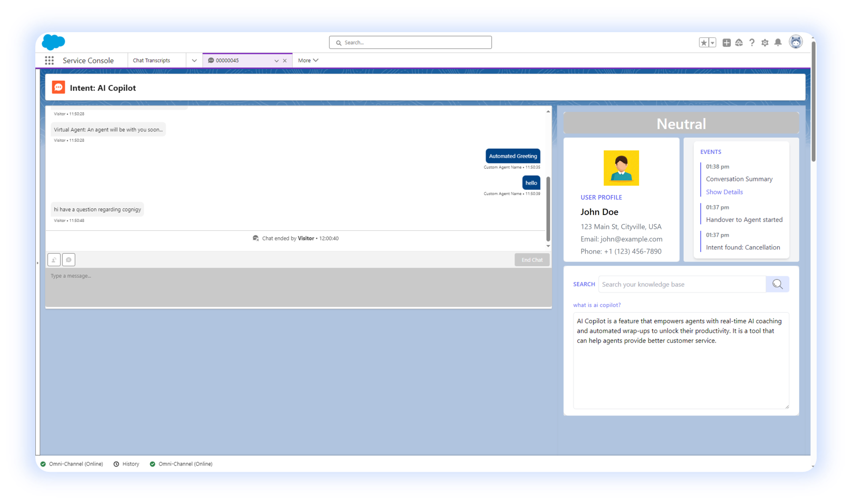Open the Help question mark icon

(752, 43)
